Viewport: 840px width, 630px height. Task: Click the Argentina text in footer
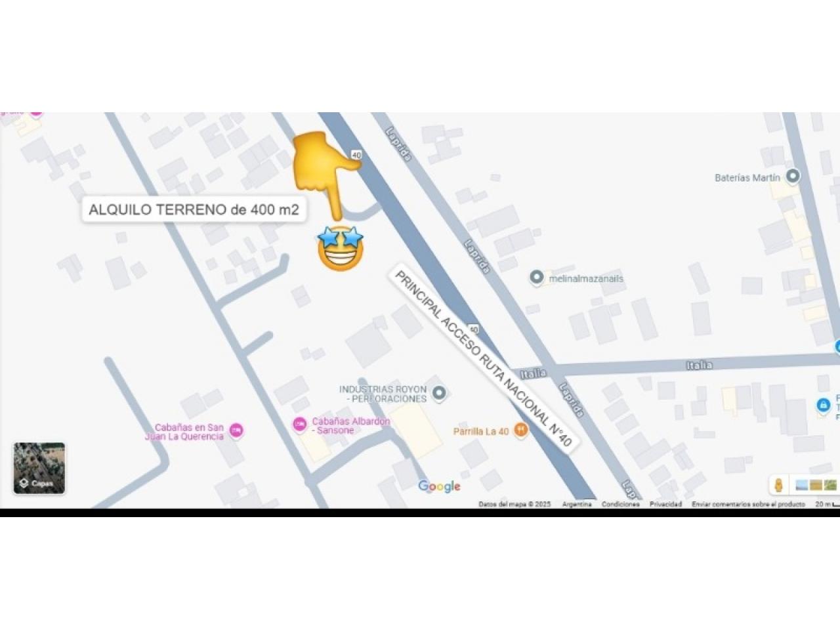click(x=576, y=504)
